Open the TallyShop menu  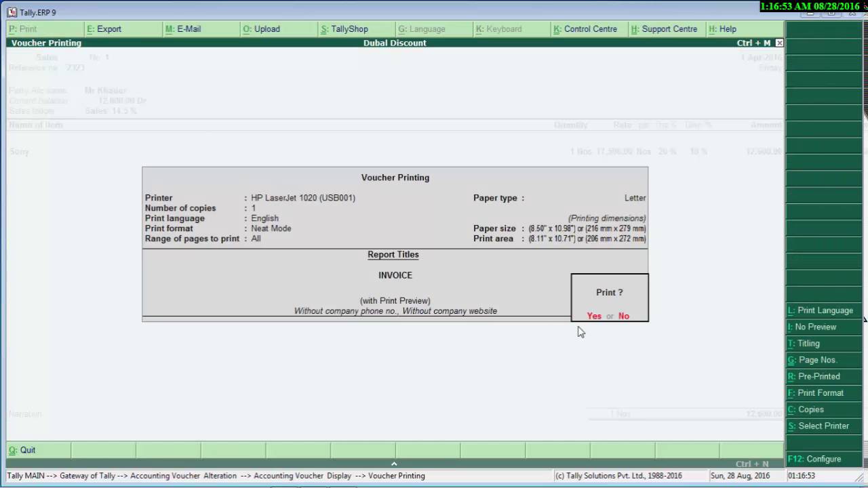(x=357, y=29)
